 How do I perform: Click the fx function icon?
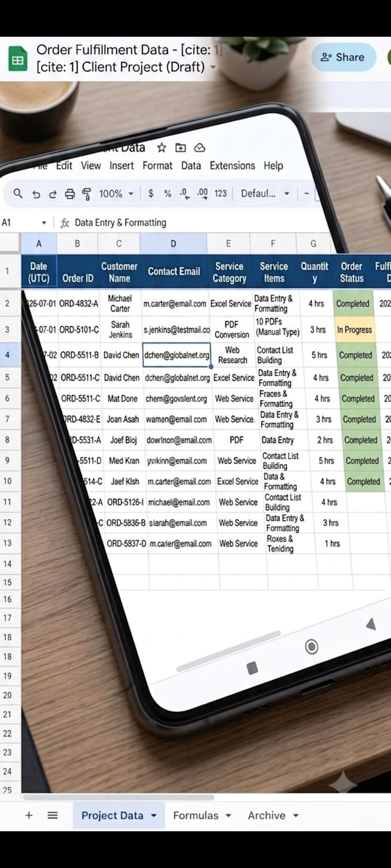(x=65, y=223)
